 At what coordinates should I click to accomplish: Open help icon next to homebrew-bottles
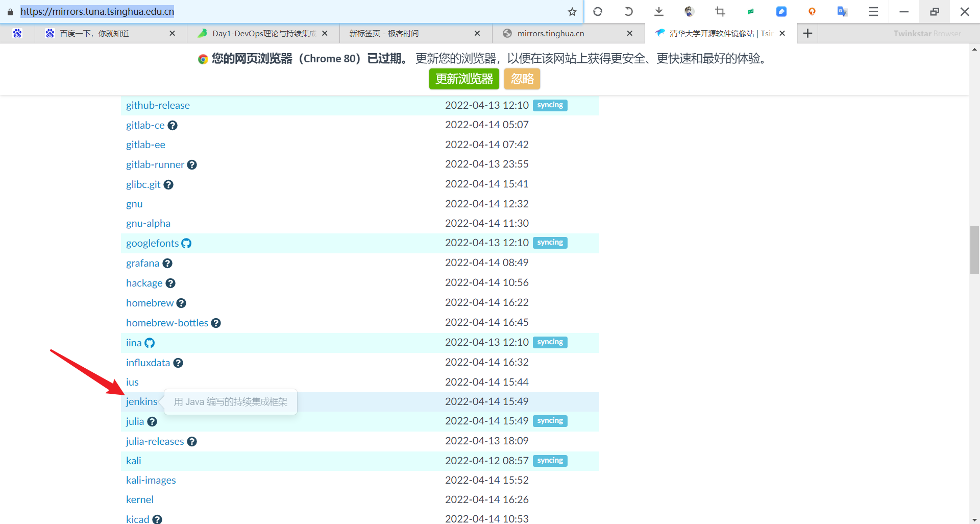point(216,323)
